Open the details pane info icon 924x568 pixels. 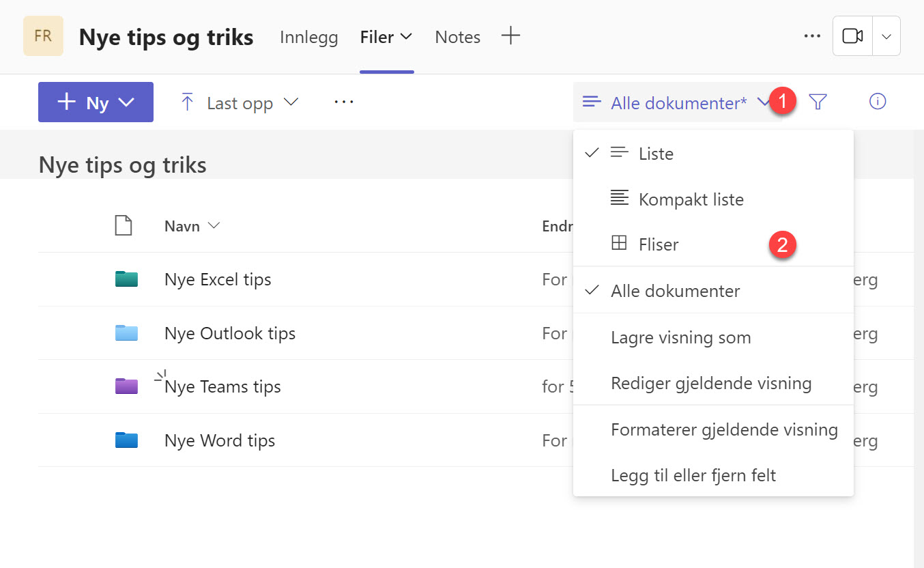(878, 102)
